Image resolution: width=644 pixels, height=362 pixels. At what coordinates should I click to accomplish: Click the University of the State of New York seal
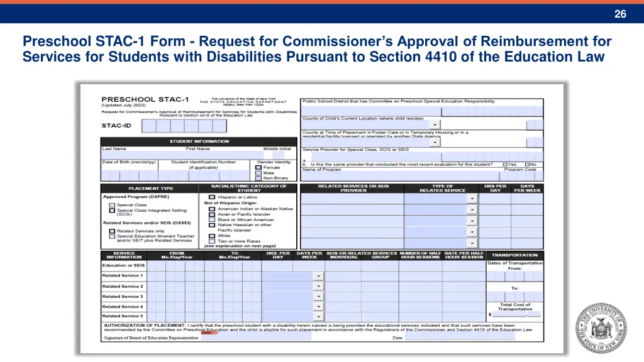[601, 328]
